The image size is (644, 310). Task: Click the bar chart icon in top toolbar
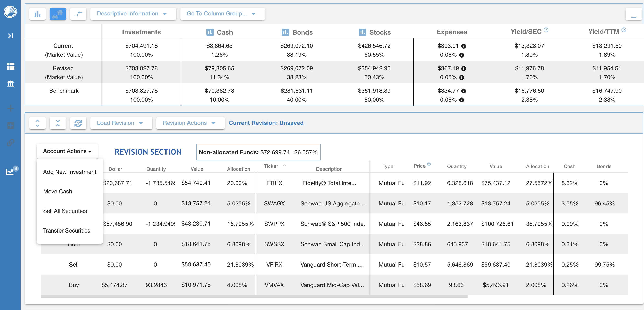coord(37,14)
